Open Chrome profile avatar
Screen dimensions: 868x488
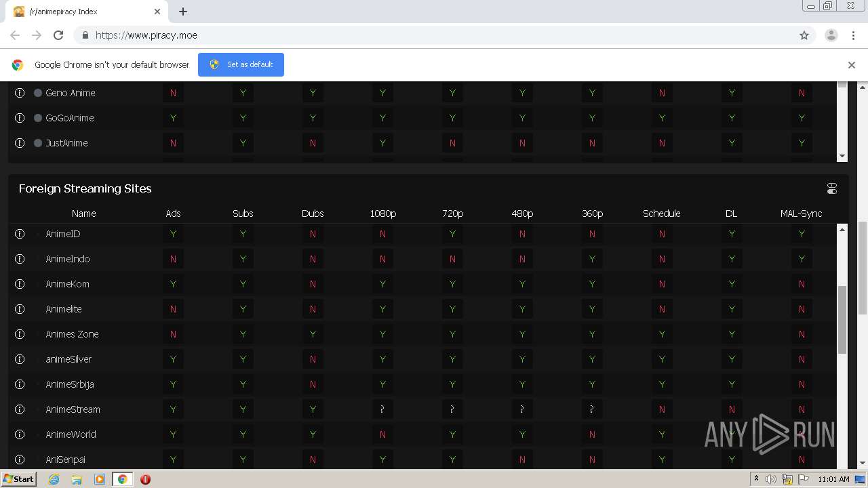831,35
